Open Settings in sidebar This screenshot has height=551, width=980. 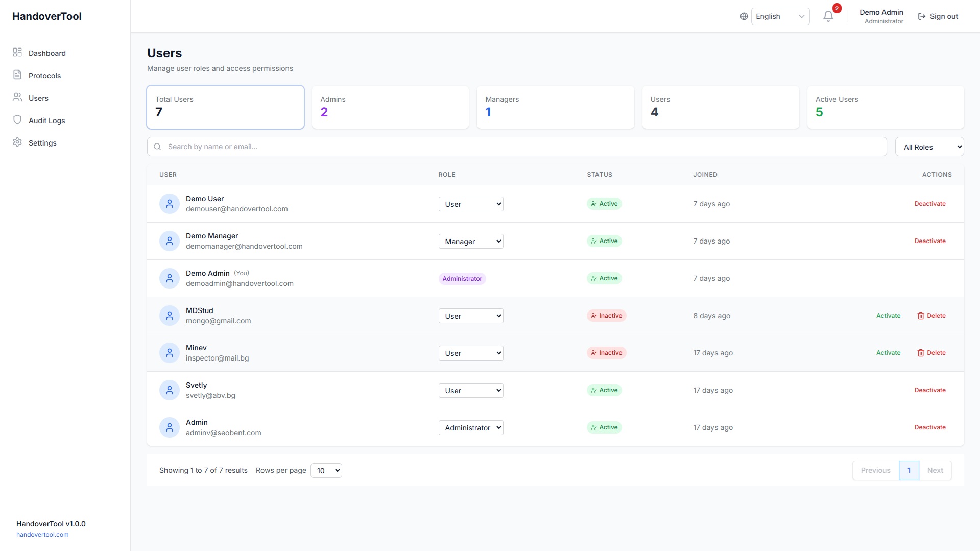[42, 142]
